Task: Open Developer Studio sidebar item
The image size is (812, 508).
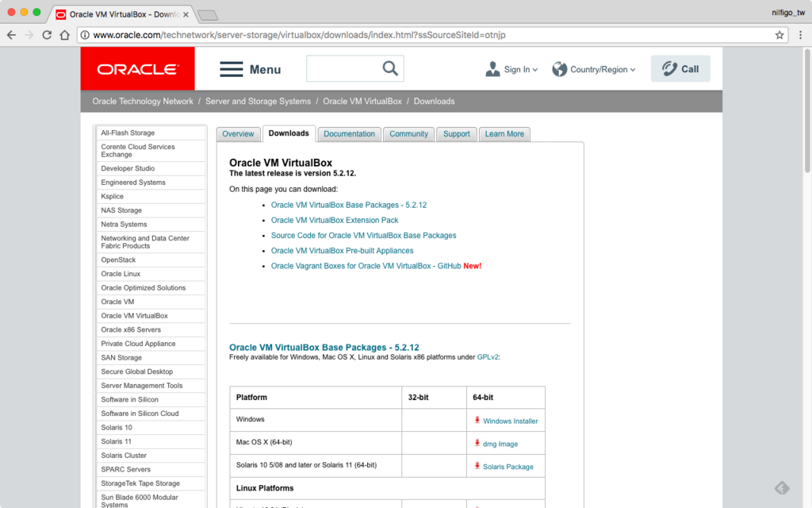Action: (x=128, y=168)
